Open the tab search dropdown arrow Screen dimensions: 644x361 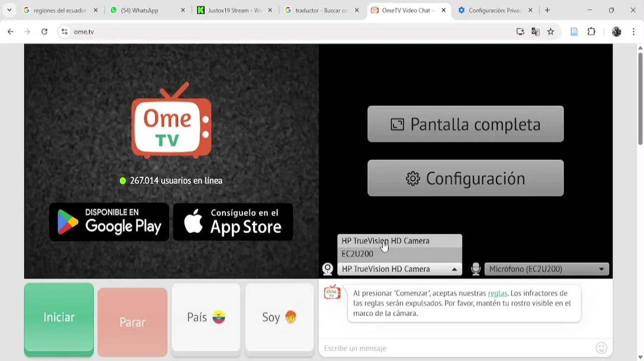tap(9, 10)
